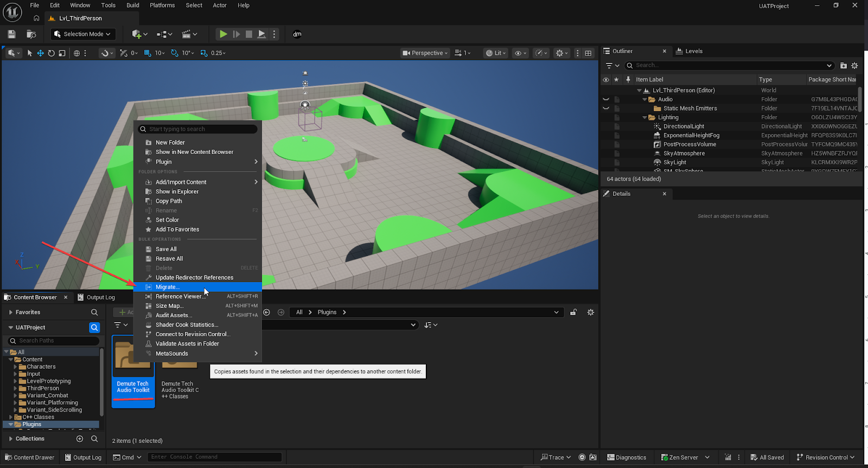Open the Content Drawer button
The width and height of the screenshot is (868, 468).
coord(30,458)
